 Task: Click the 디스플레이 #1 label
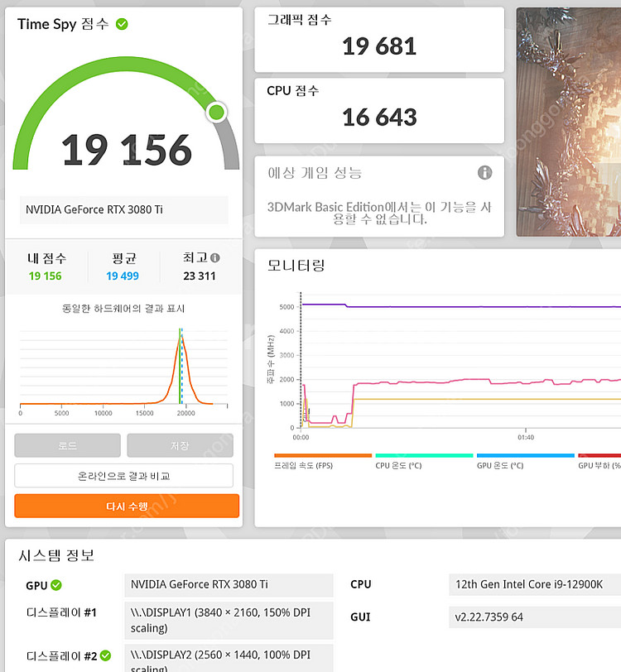point(61,612)
